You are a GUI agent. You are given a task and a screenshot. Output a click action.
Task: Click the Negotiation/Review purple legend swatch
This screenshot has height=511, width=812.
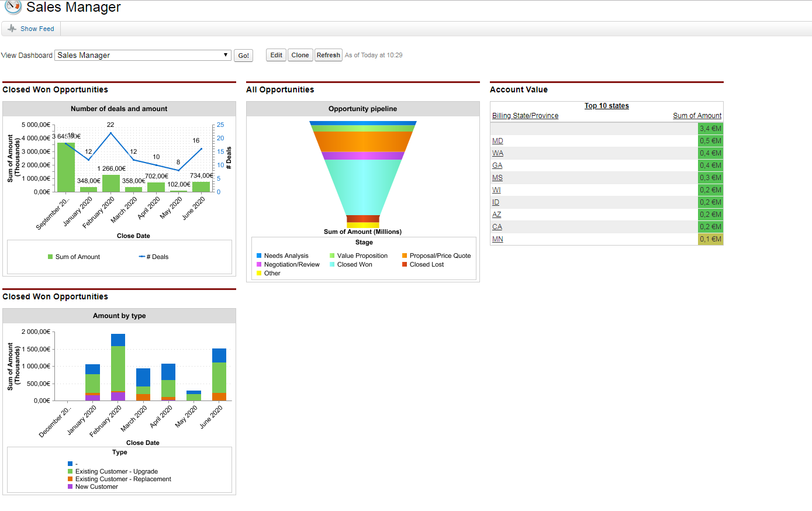[x=259, y=264]
